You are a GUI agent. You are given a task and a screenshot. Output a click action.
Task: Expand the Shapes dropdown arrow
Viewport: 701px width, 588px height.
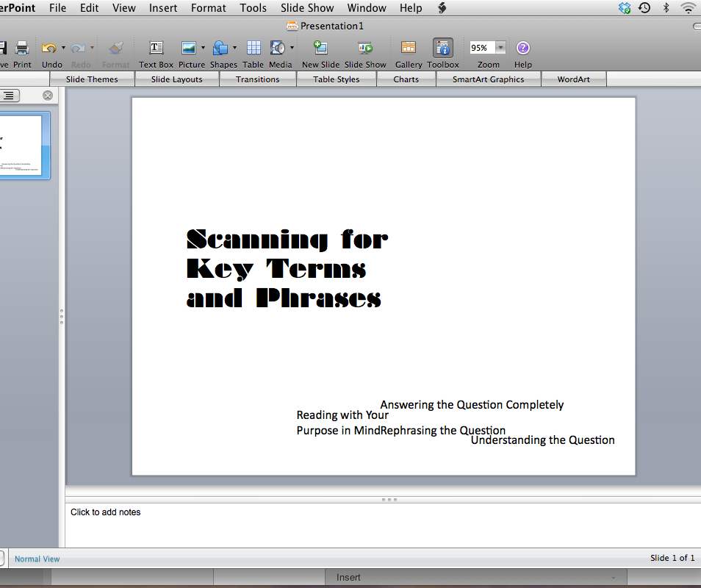(234, 49)
